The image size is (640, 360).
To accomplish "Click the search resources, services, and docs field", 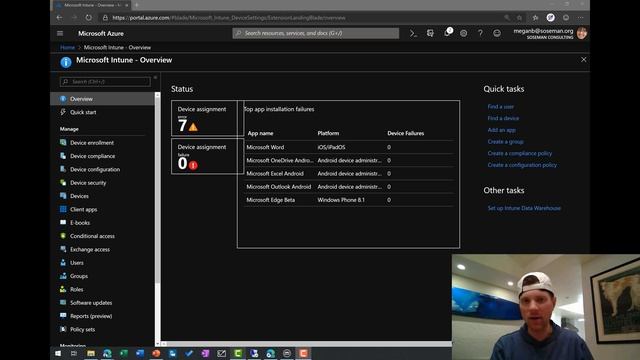I will [x=316, y=33].
